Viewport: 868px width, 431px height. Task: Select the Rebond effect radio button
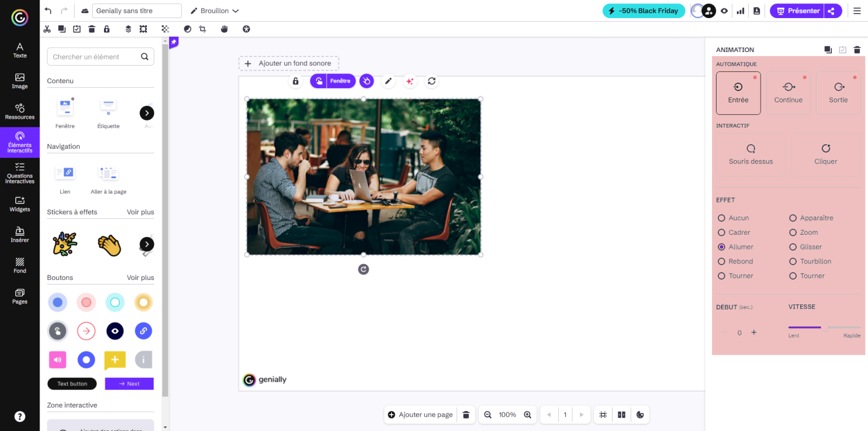coord(722,261)
